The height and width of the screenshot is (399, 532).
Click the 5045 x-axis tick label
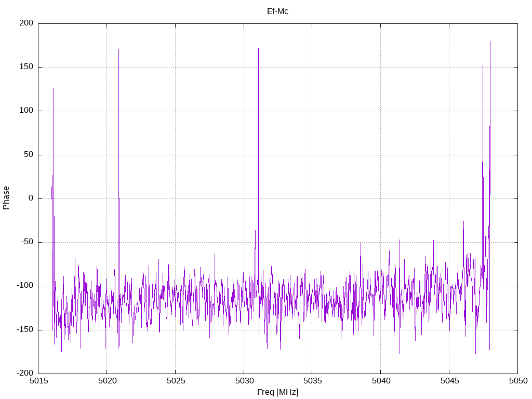click(449, 381)
